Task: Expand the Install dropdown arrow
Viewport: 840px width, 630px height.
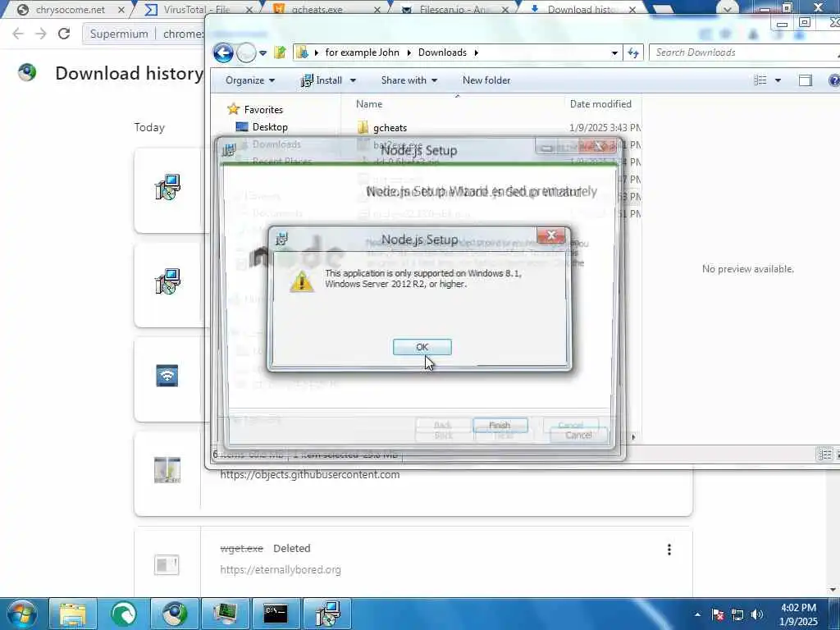Action: point(353,81)
